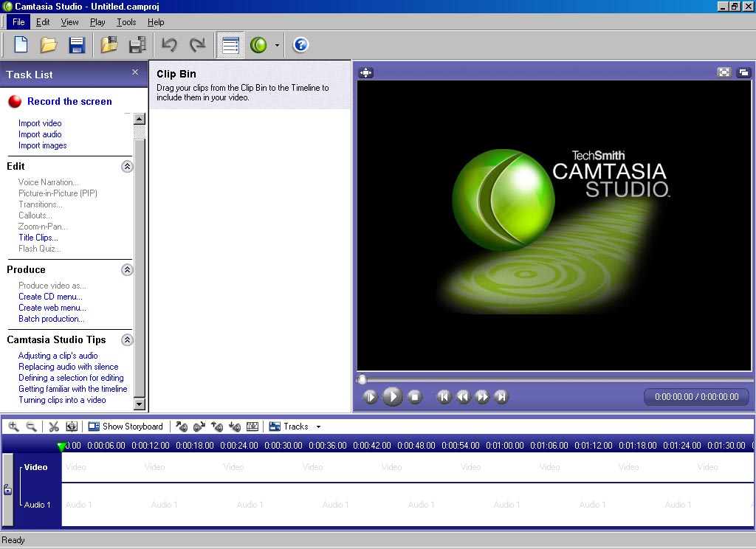Split the clip at the playhead
The width and height of the screenshot is (756, 549).
tap(72, 427)
